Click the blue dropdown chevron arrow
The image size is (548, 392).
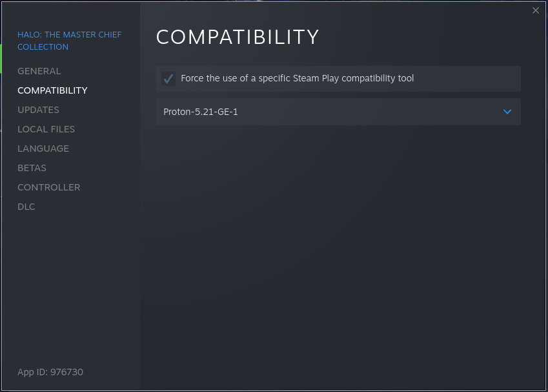(x=507, y=111)
